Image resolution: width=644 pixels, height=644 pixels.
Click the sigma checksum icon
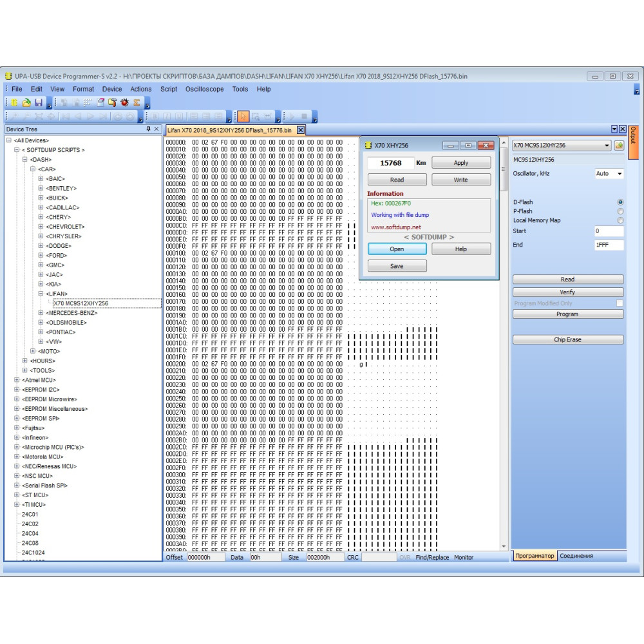click(x=137, y=102)
